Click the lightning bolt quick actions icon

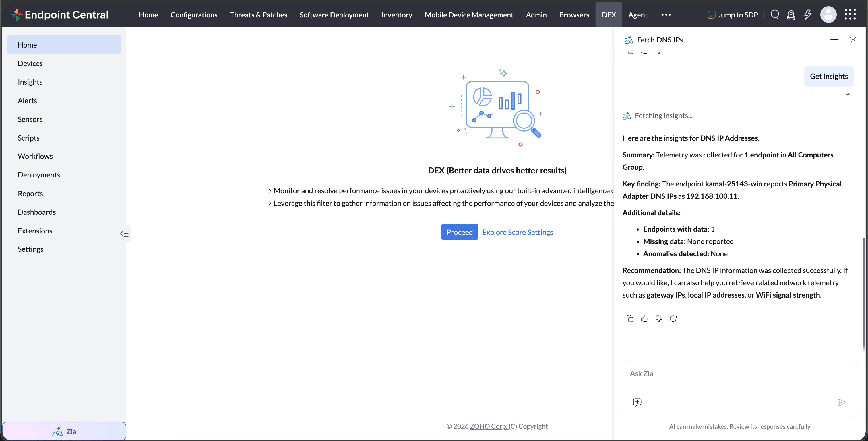click(808, 15)
